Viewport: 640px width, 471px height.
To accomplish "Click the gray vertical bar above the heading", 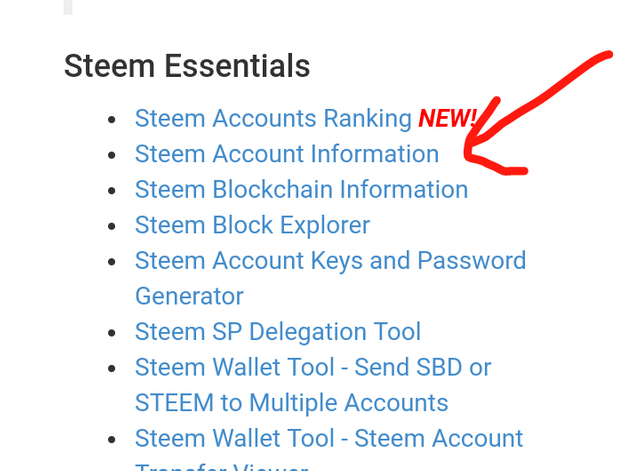I will click(x=68, y=7).
